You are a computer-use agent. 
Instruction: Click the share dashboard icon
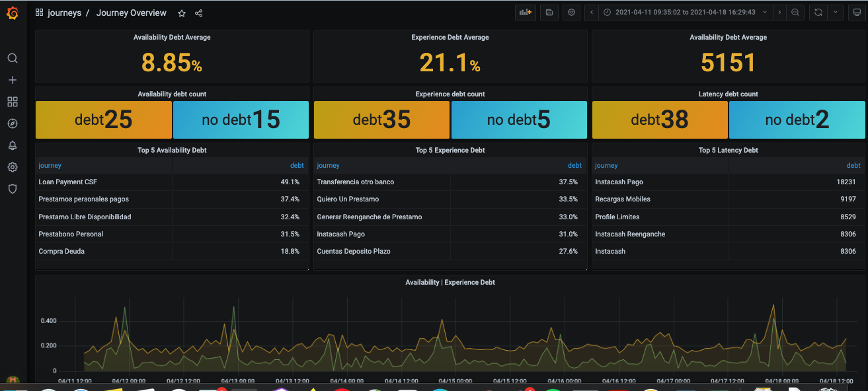point(199,13)
